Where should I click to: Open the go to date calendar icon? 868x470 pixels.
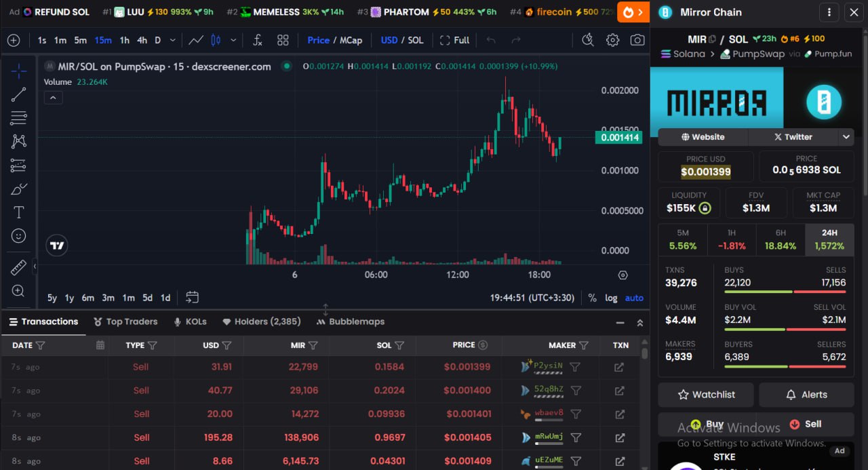[193, 297]
